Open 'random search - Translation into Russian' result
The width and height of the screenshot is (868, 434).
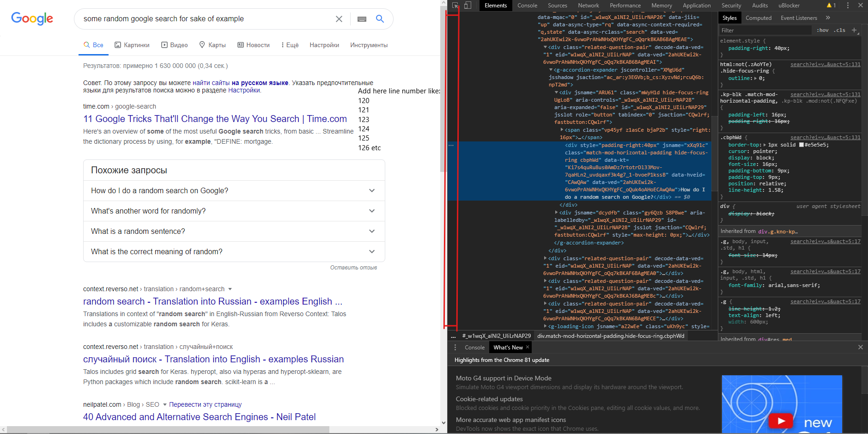coord(212,301)
